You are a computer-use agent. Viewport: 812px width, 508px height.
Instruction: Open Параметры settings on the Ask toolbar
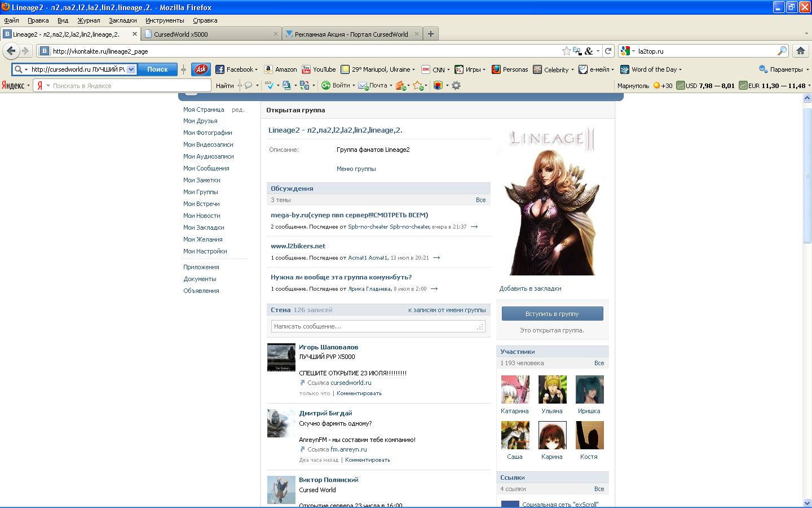pyautogui.click(x=784, y=69)
